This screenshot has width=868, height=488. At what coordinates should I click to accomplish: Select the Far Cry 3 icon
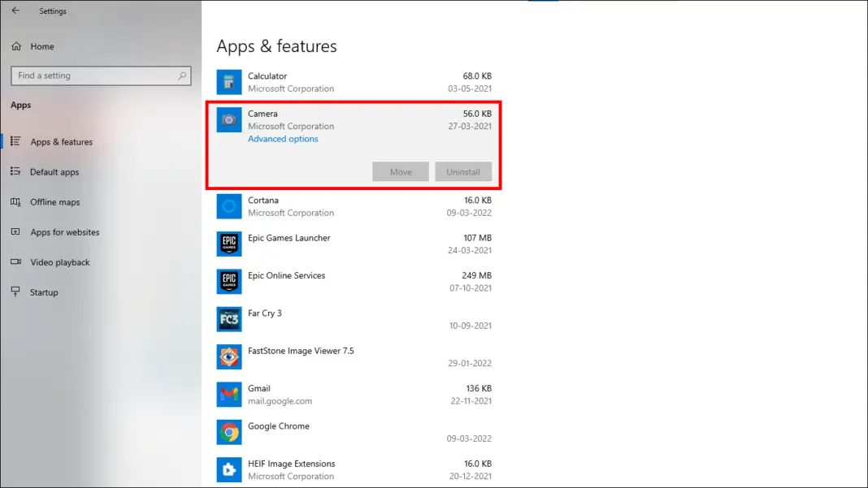click(229, 319)
